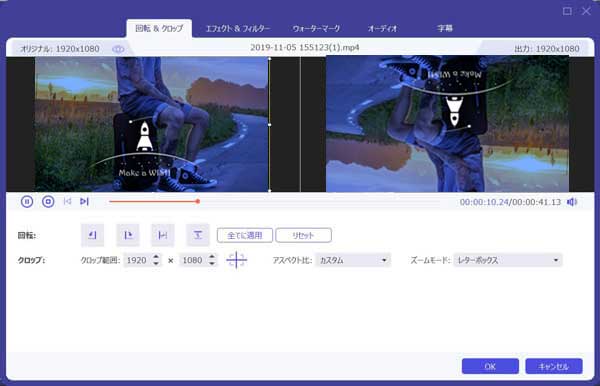The width and height of the screenshot is (600, 386).
Task: Rotate video 90 degrees left
Action: [x=92, y=235]
